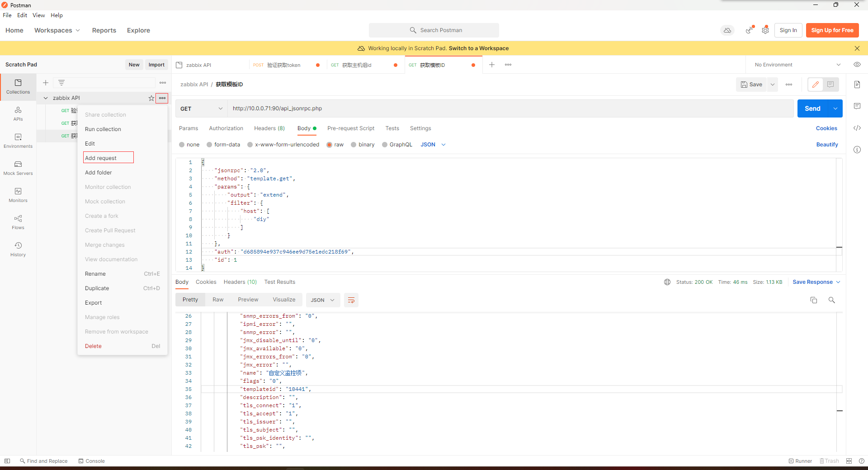The width and height of the screenshot is (868, 470).
Task: Open the Monitors sidebar panel
Action: 18,195
